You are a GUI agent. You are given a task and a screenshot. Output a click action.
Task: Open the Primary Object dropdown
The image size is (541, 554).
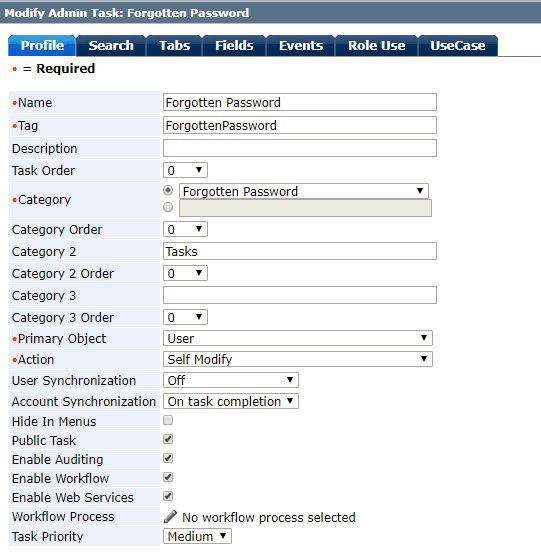point(298,338)
